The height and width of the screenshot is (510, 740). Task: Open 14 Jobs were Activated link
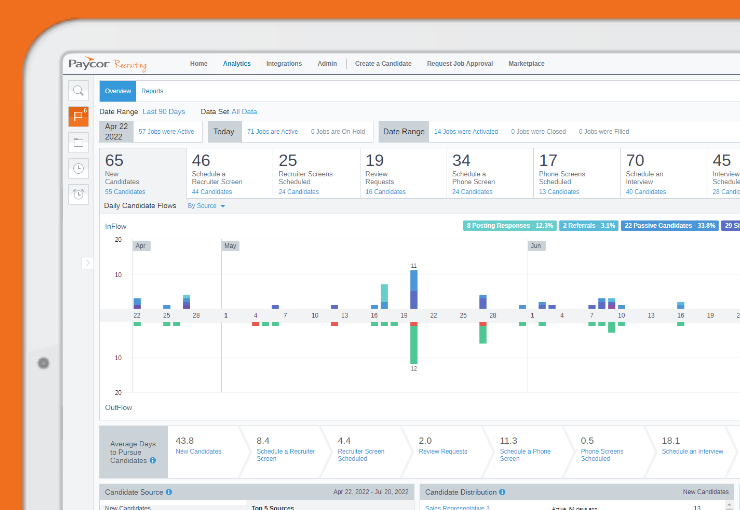[466, 132]
